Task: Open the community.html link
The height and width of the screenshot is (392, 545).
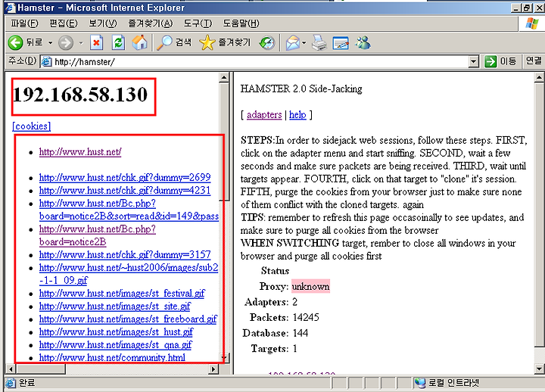Action: 112,357
